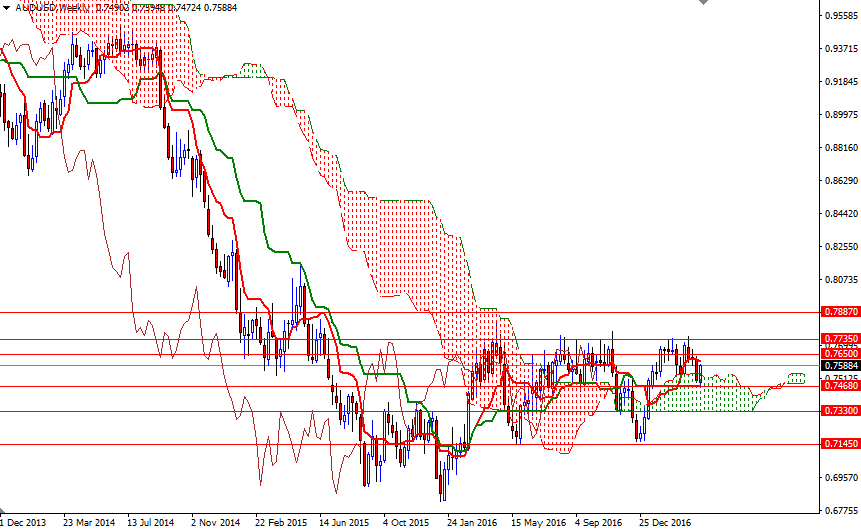The height and width of the screenshot is (530, 861).
Task: Click the 23 Mar 2014 date label
Action: (x=89, y=522)
